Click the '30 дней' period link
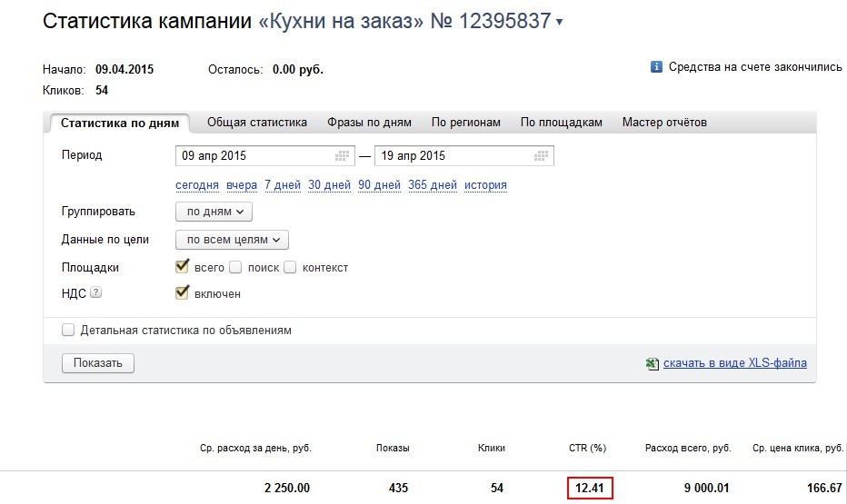The height and width of the screenshot is (504, 847). 329,185
